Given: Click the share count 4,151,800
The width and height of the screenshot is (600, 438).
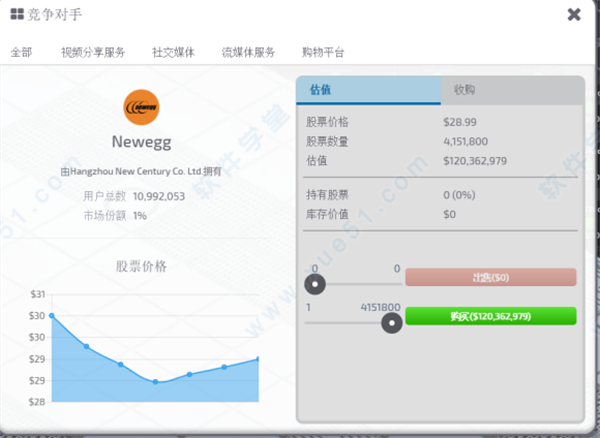Looking at the screenshot, I should pyautogui.click(x=465, y=142).
